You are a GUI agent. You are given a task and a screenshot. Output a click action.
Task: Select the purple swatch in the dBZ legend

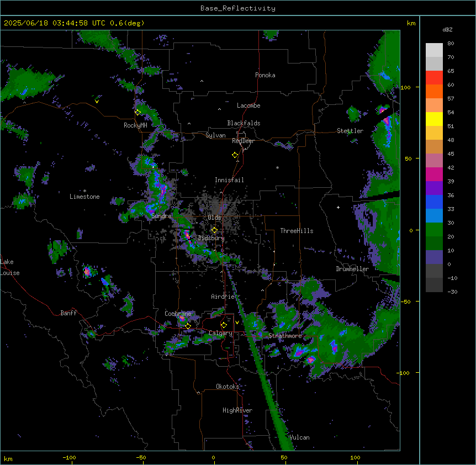pos(434,188)
